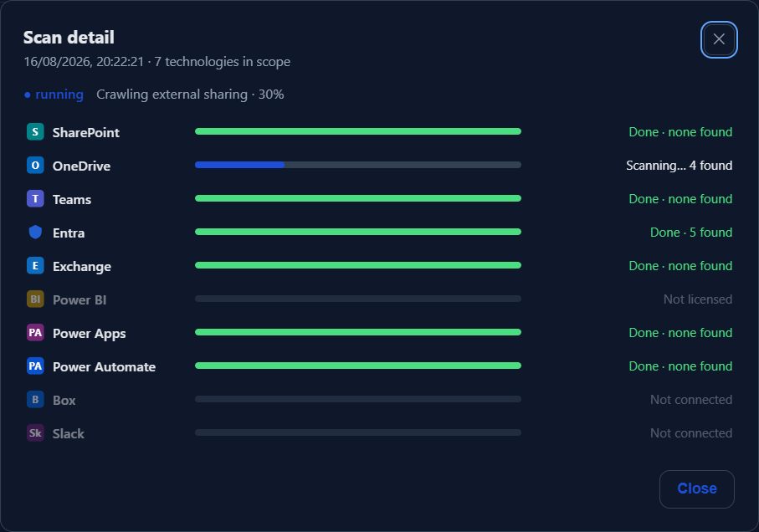Image resolution: width=759 pixels, height=532 pixels.
Task: Click the 'running' status indicator
Action: (54, 95)
